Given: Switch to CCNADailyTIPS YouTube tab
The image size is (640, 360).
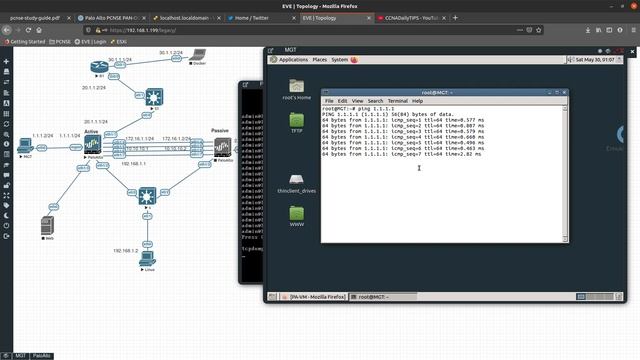Looking at the screenshot, I should pyautogui.click(x=411, y=18).
